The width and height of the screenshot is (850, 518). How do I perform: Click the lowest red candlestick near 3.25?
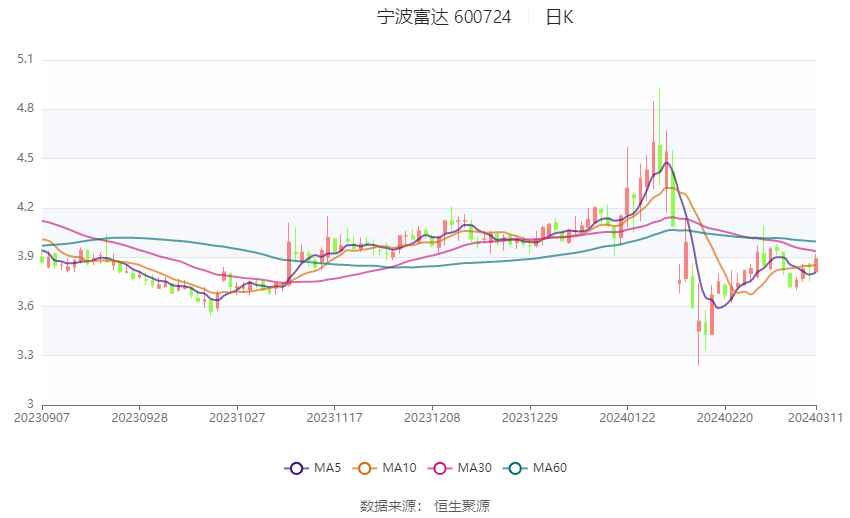(699, 325)
